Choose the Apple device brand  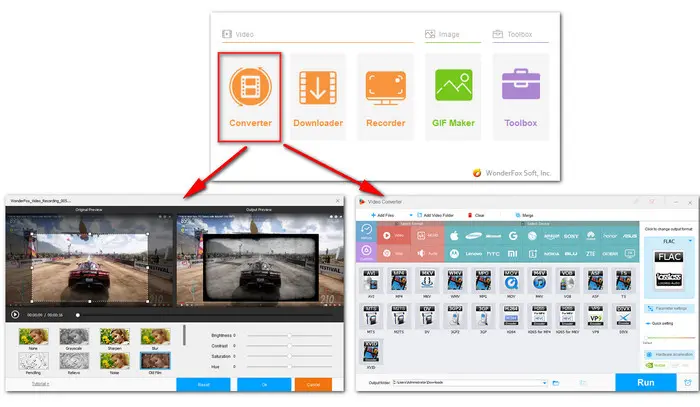pyautogui.click(x=454, y=236)
